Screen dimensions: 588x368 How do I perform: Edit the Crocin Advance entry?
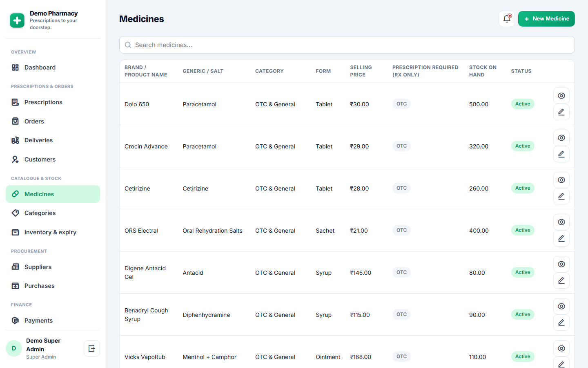561,154
